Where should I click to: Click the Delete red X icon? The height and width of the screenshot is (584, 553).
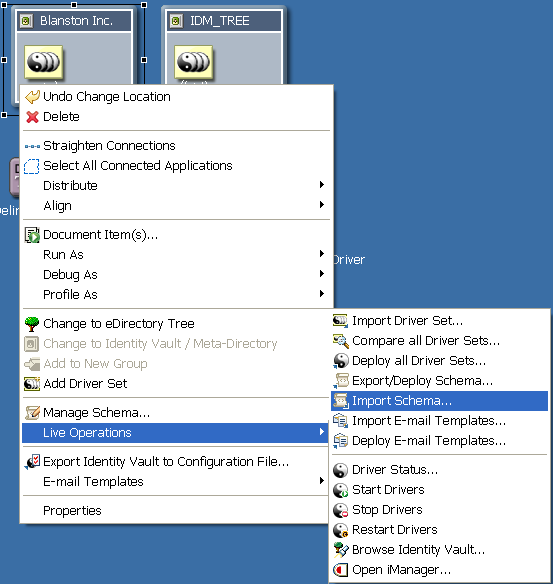32,117
